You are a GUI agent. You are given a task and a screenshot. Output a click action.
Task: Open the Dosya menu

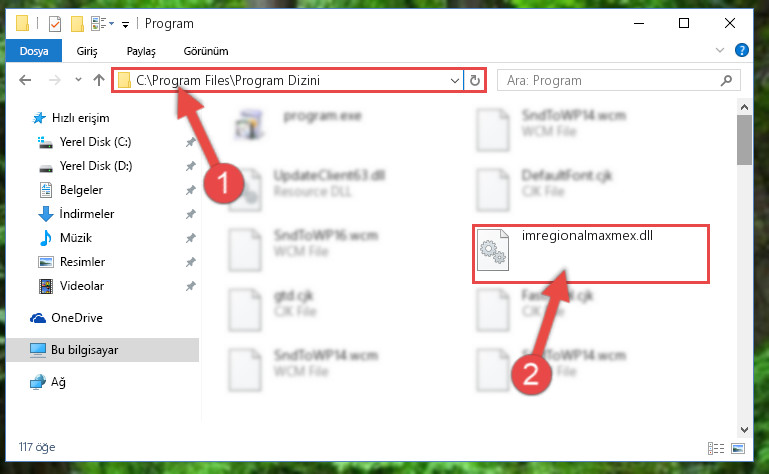coord(34,51)
